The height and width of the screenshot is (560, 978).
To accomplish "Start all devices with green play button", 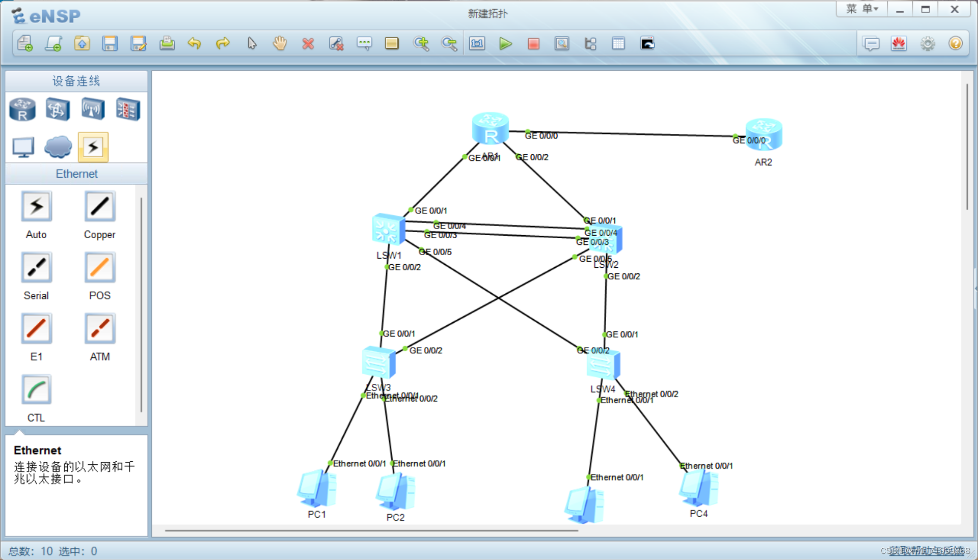I will [x=505, y=44].
